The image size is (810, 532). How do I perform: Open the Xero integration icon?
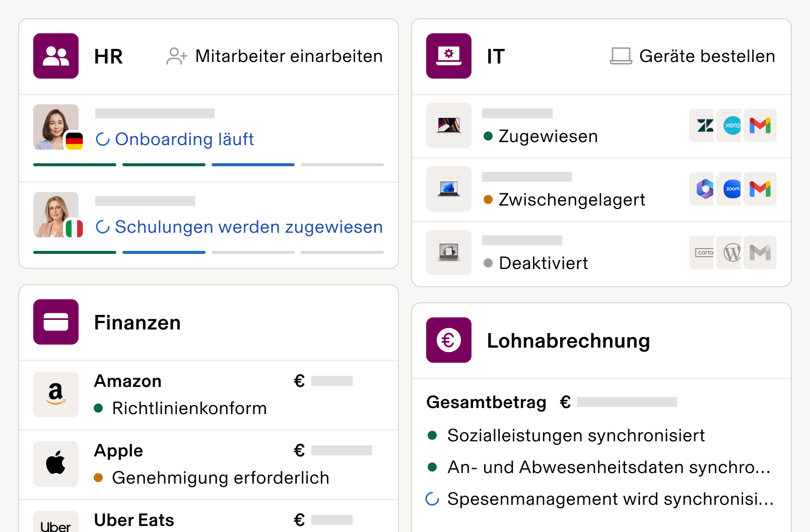point(730,125)
